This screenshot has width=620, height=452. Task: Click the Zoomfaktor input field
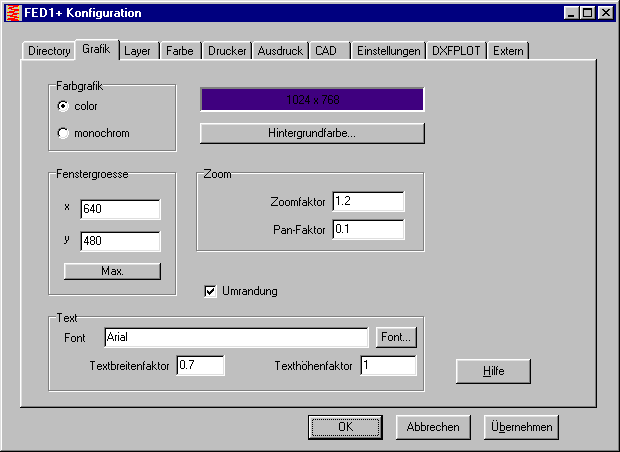pos(367,202)
